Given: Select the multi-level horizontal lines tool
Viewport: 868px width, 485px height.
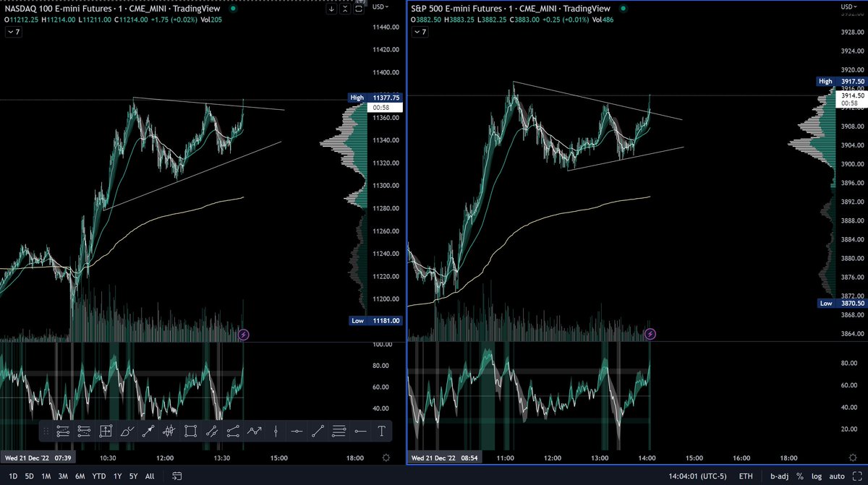Looking at the screenshot, I should 339,432.
